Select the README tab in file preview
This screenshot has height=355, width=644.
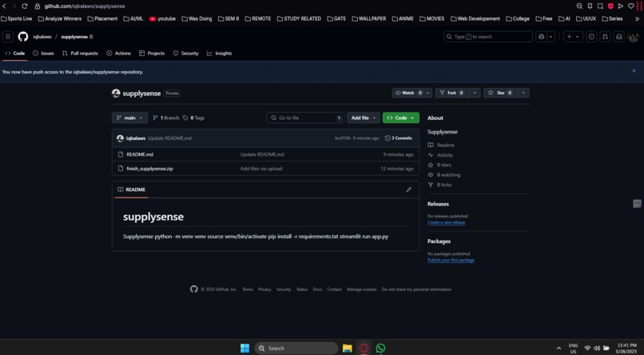click(x=131, y=189)
